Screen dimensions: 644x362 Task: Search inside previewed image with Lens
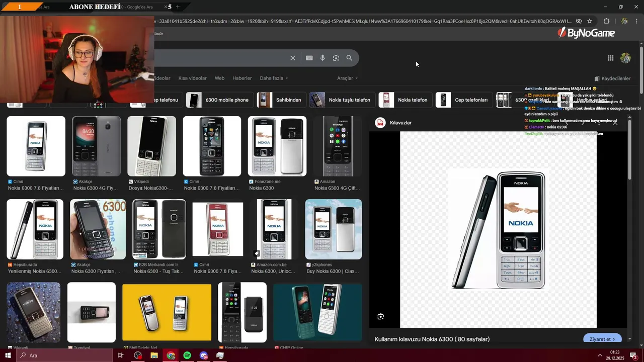[x=380, y=316]
